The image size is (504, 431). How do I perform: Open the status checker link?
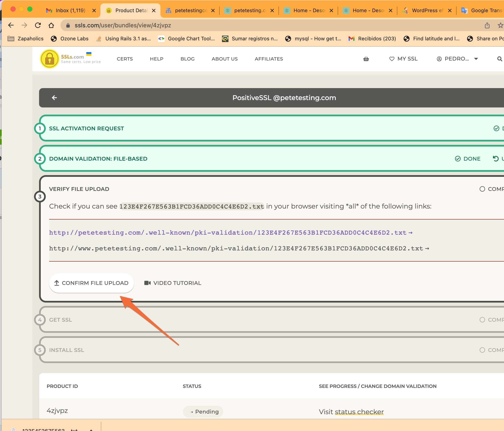[359, 412]
